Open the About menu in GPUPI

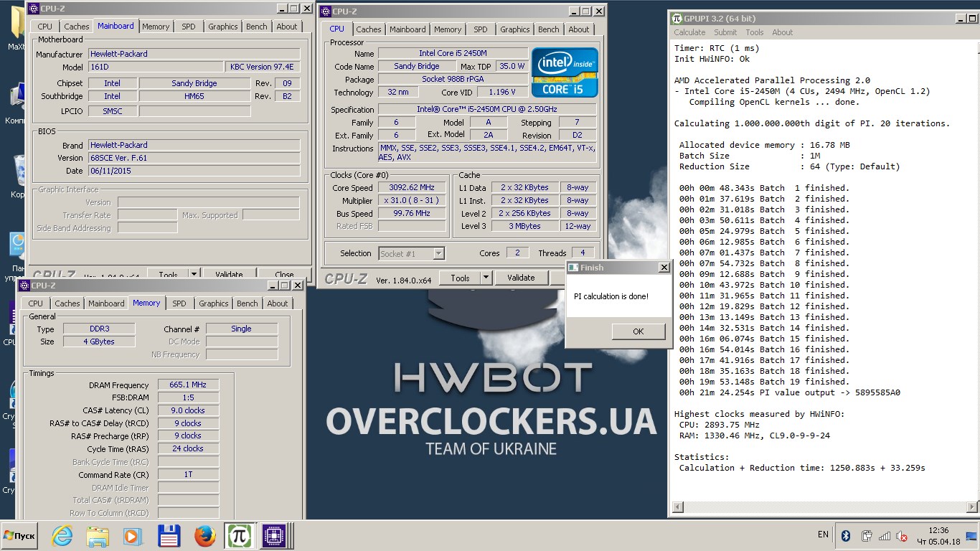783,32
